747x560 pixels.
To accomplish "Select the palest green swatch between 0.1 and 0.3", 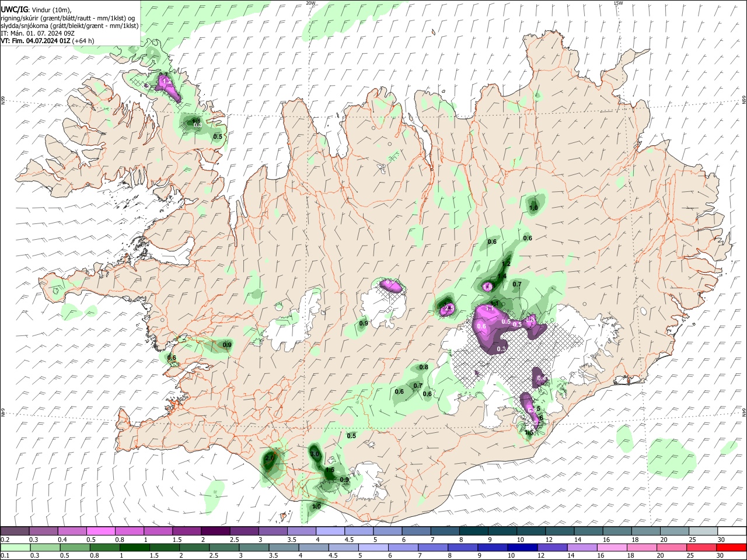I will (x=15, y=548).
